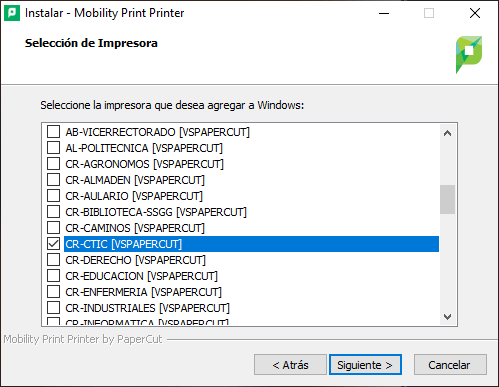Check the CR-INDUSTRIALES printer checkbox
Screen dimensions: 499x387
point(53,308)
